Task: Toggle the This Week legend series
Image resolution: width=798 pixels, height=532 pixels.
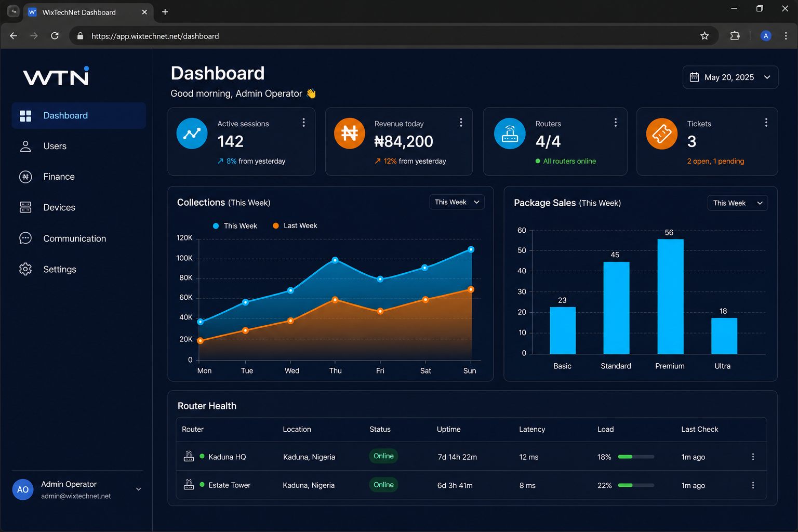Action: click(x=235, y=226)
